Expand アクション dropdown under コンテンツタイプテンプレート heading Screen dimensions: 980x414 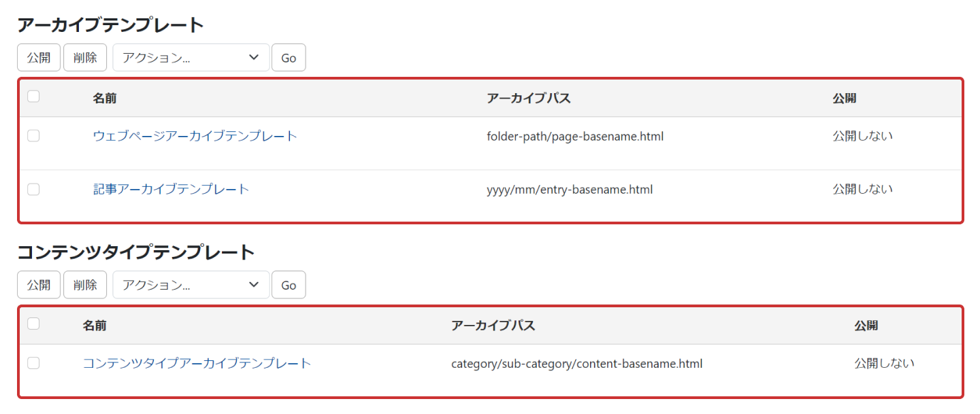(x=191, y=285)
